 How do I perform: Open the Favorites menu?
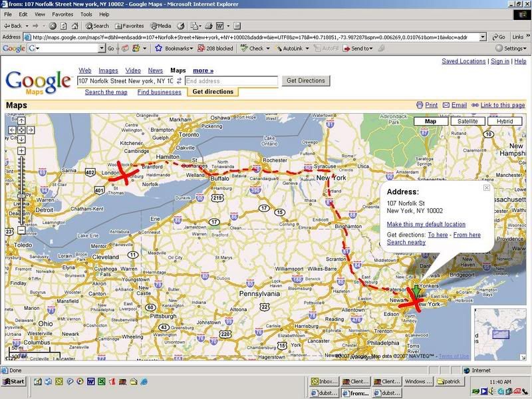pyautogui.click(x=63, y=14)
